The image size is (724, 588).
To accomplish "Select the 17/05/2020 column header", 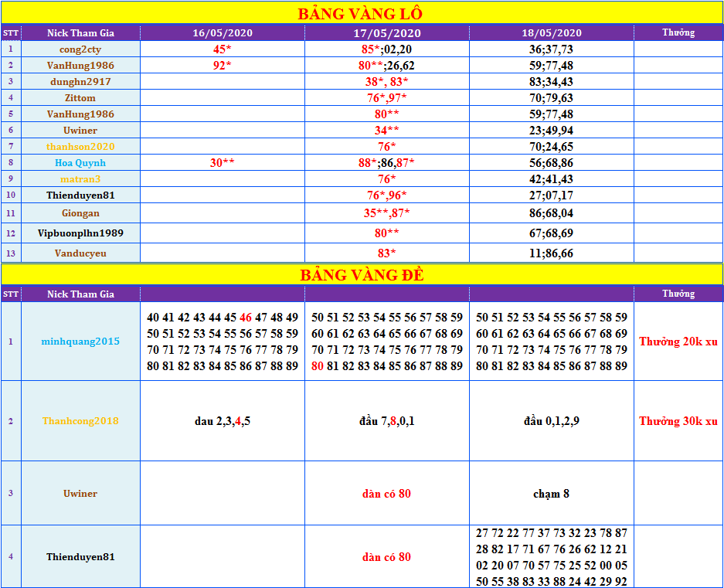I will (387, 32).
